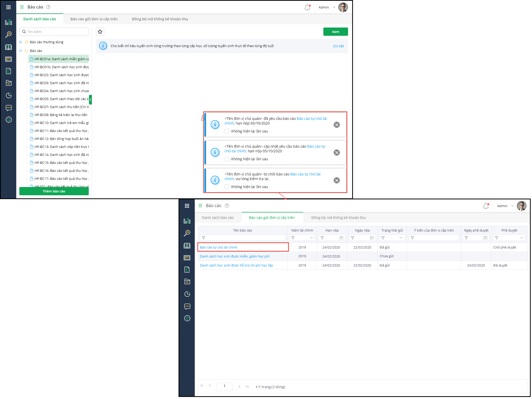Screen dimensions: 532x399
Task: Expand the 'Báo cáo thường dùng' tree node
Action: 21,42
